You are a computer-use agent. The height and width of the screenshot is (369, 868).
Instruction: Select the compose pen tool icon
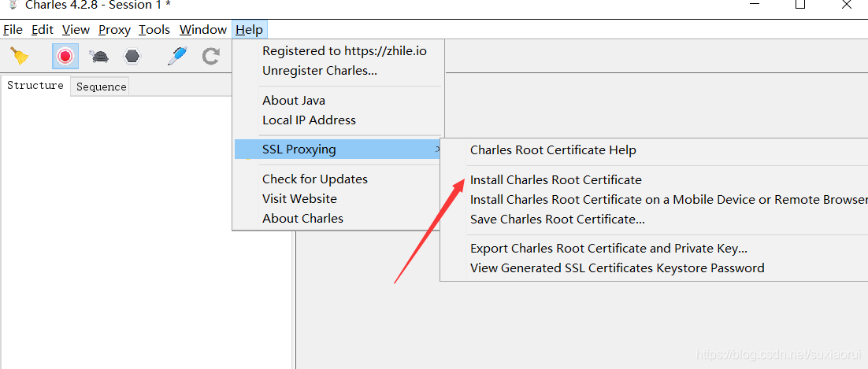[x=178, y=56]
